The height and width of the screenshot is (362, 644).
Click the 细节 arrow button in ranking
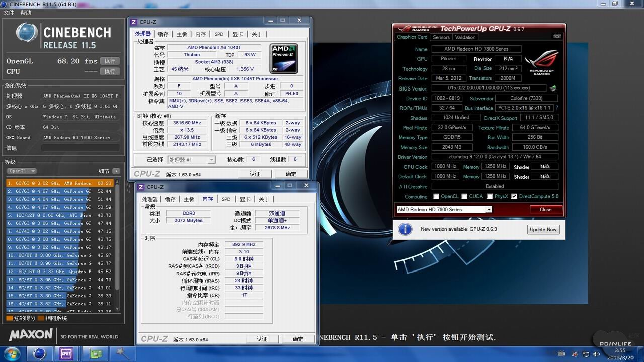click(116, 171)
